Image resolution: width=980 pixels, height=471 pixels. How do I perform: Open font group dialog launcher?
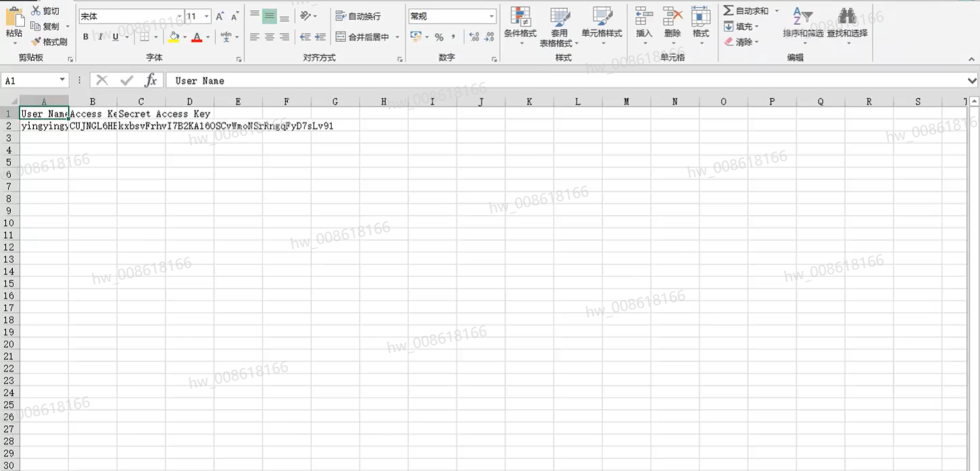click(x=239, y=59)
